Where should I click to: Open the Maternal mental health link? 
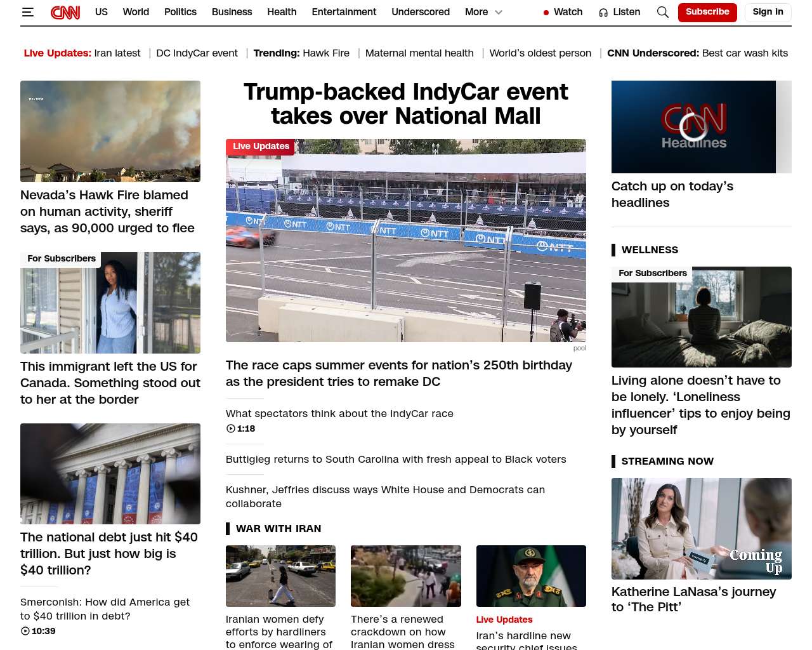419,53
